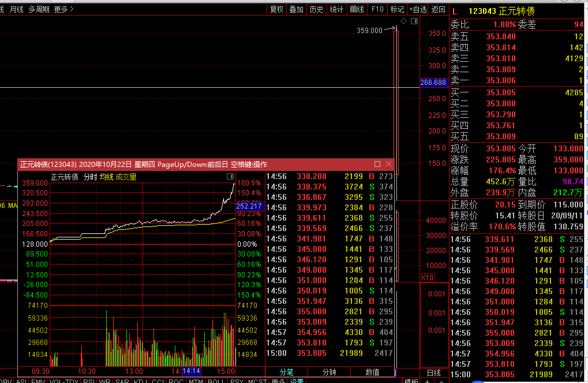
Task: Switch the chart to 月线 period
Action: [17, 9]
